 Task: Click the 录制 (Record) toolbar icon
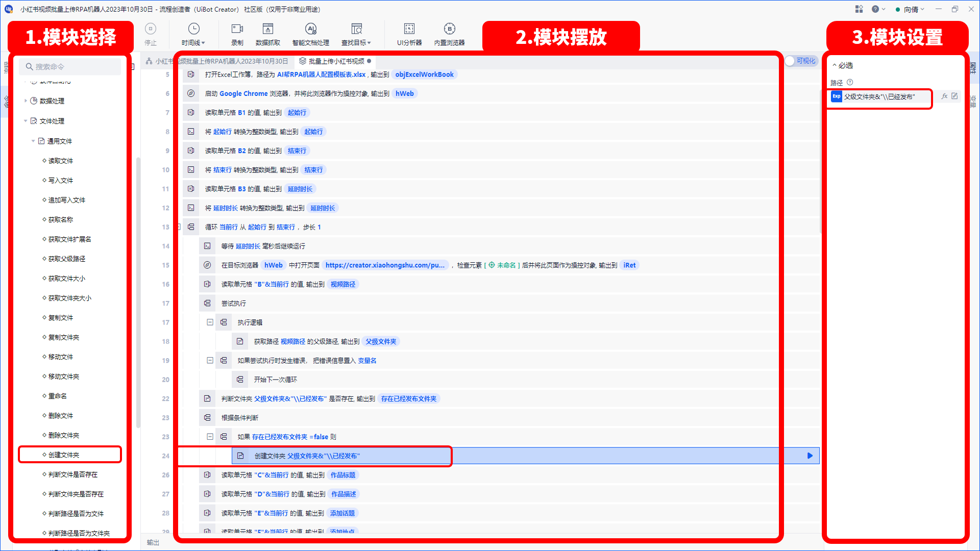pos(237,34)
